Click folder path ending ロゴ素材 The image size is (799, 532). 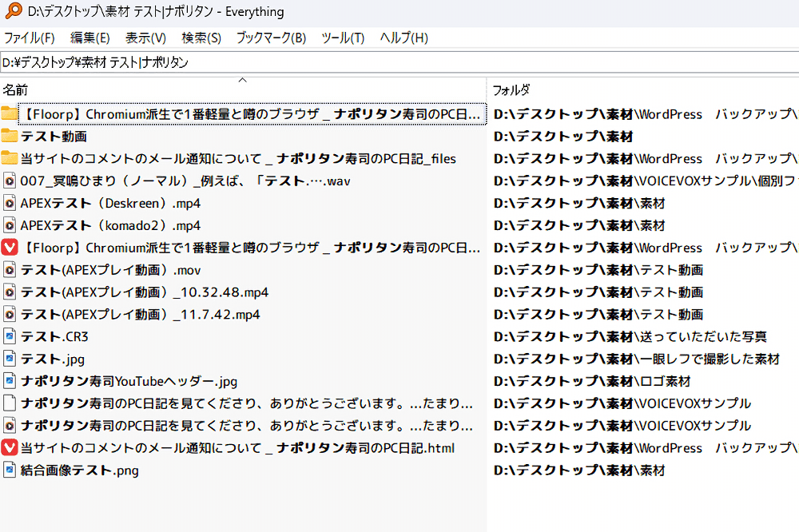[592, 381]
